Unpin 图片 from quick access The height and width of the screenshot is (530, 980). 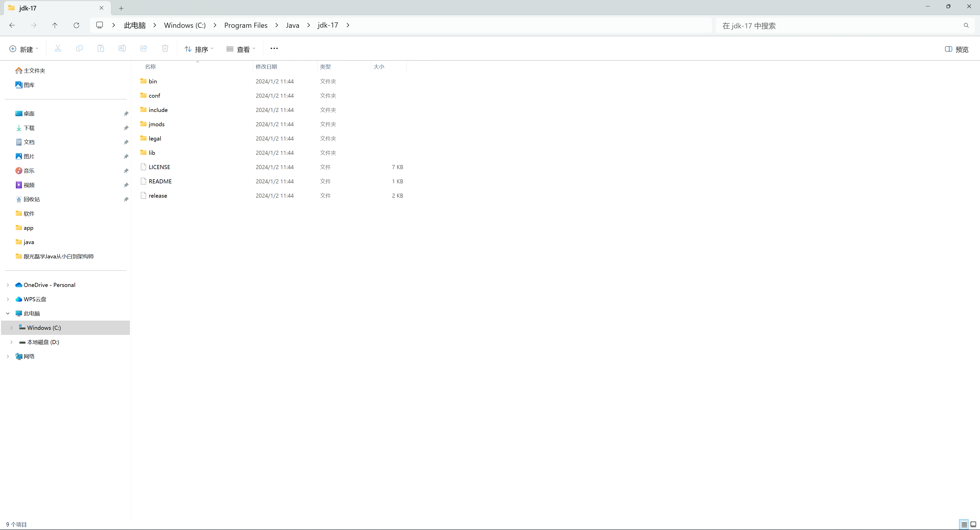126,157
